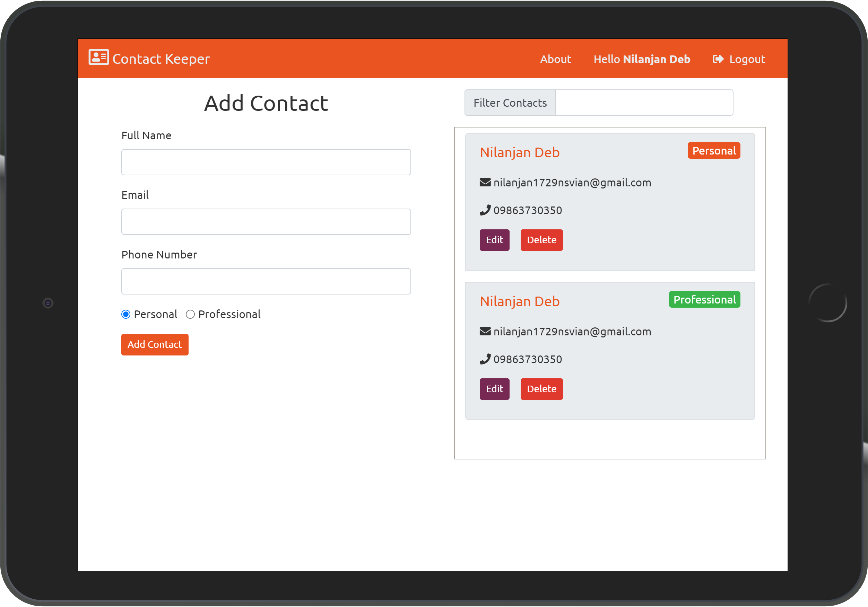Edit the Personal Nilanjan Deb contact
The height and width of the screenshot is (607, 868).
pyautogui.click(x=494, y=240)
